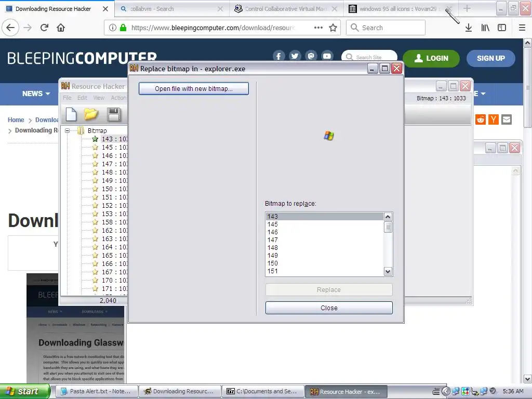Select tree item 146 in Resource Hacker
Image resolution: width=532 pixels, height=399 pixels.
pos(114,155)
